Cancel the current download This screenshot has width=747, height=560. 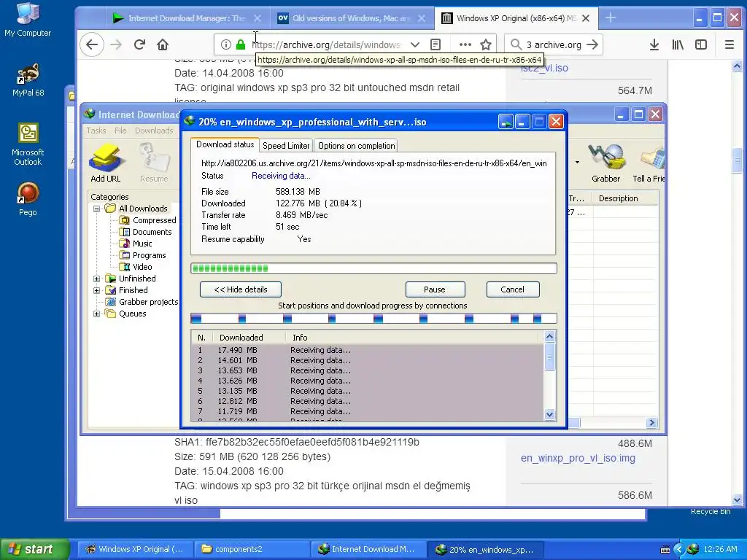[513, 289]
